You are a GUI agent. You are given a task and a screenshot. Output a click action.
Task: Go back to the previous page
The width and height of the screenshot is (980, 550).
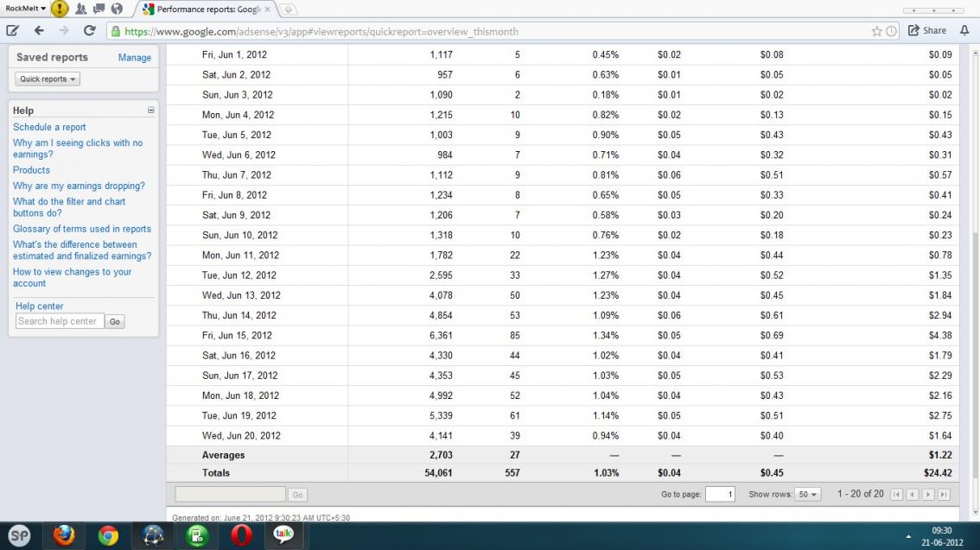[x=39, y=30]
